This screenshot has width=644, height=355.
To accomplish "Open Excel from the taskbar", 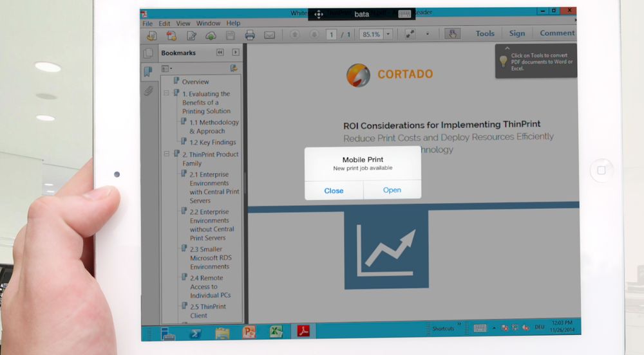I will (276, 331).
